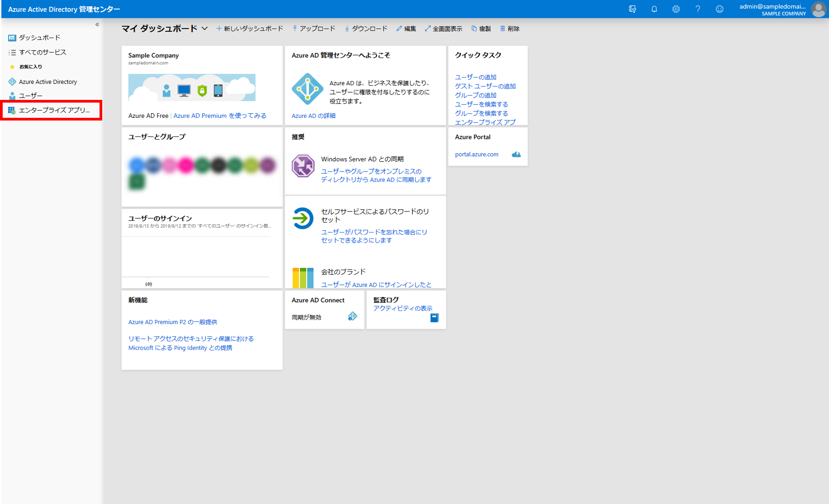829x504 pixels.
Task: Open the directory and subscription filter icon
Action: click(x=632, y=9)
